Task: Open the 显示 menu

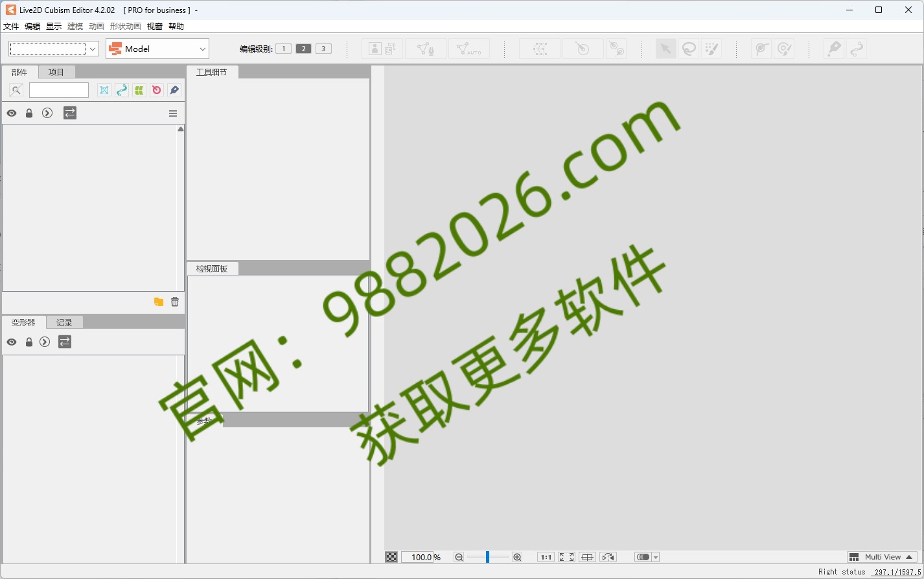Action: 54,27
